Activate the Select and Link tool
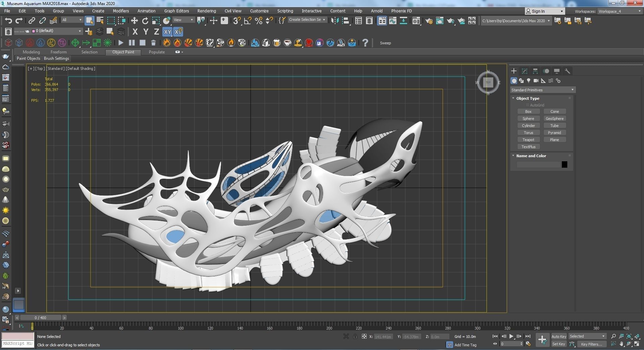Screen dimensions: 644x350 tap(32, 21)
